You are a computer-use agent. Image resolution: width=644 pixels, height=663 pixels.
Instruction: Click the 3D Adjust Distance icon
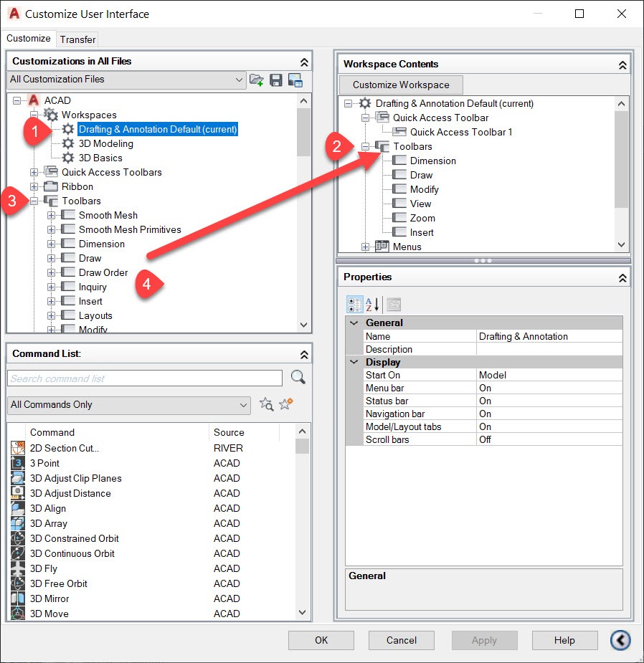pos(18,493)
